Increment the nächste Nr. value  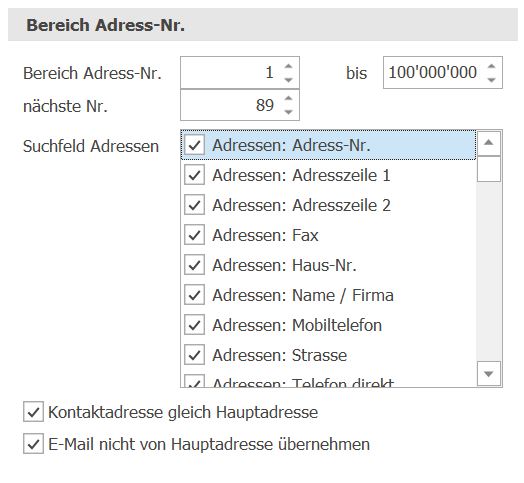[x=288, y=98]
